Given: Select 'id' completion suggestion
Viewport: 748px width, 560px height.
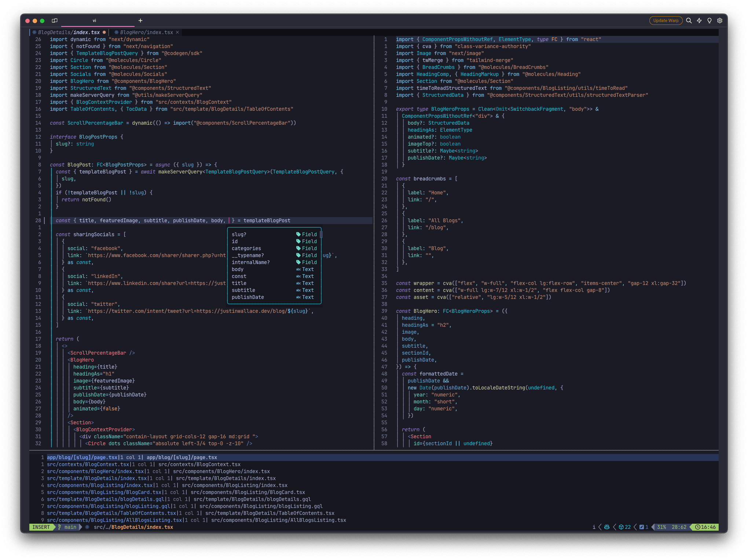Looking at the screenshot, I should (274, 241).
